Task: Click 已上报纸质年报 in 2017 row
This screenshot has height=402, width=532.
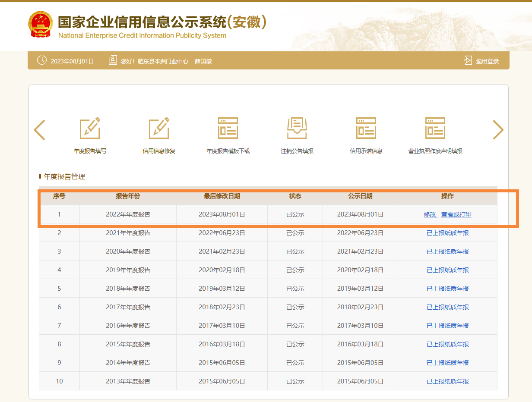Action: point(448,307)
